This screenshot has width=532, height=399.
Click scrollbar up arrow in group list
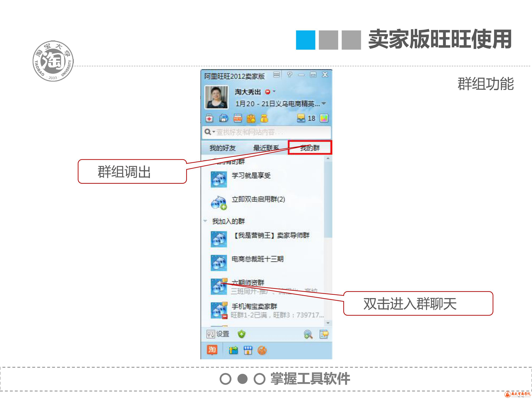(328, 159)
